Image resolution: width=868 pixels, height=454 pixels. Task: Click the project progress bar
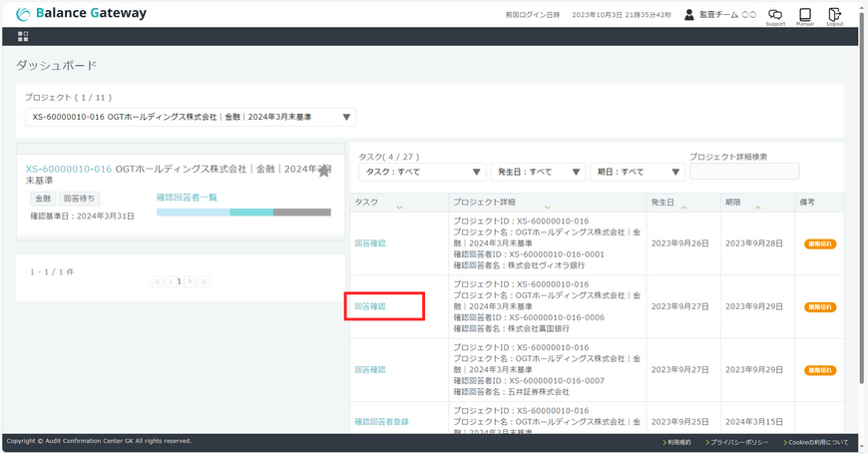(x=243, y=213)
